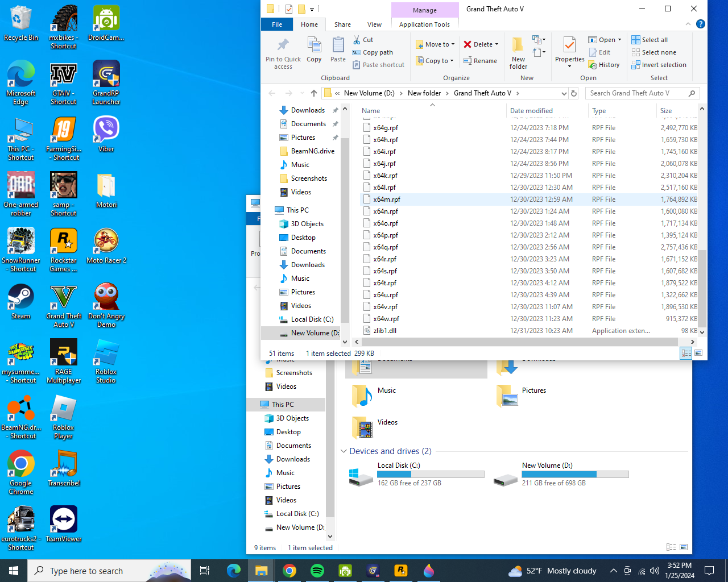Select the RAGE Multiplayer desktop icon
Image resolution: width=728 pixels, height=582 pixels.
(64, 361)
